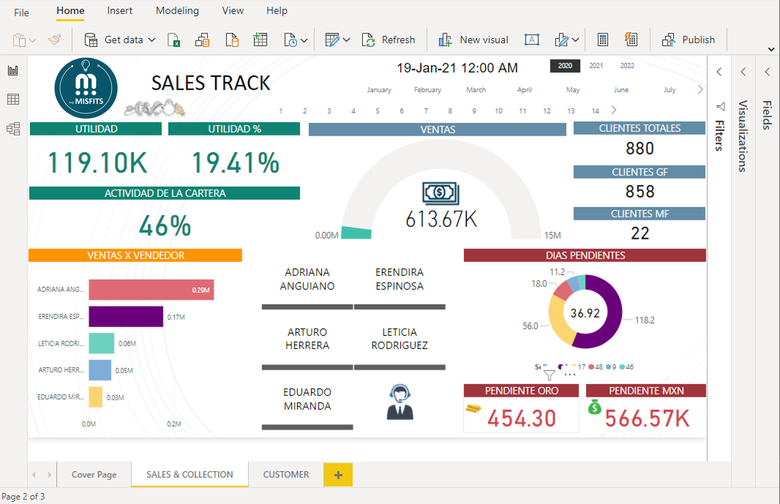Switch to the CUSTOMER page tab
The width and height of the screenshot is (780, 504).
(x=286, y=475)
